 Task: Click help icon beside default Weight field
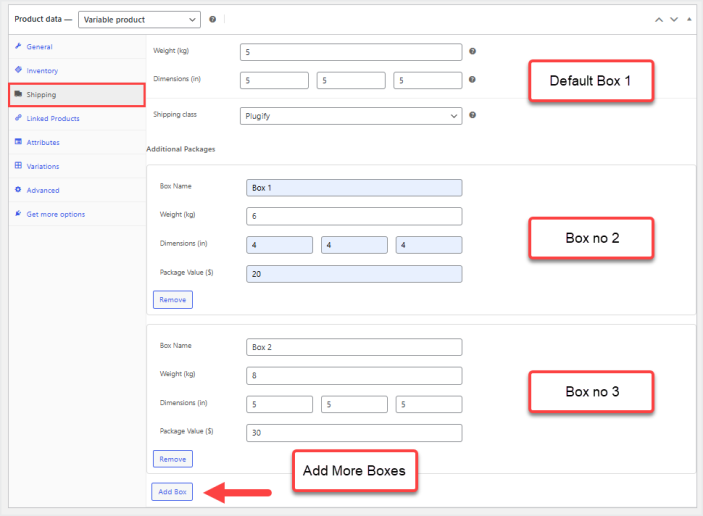[472, 51]
